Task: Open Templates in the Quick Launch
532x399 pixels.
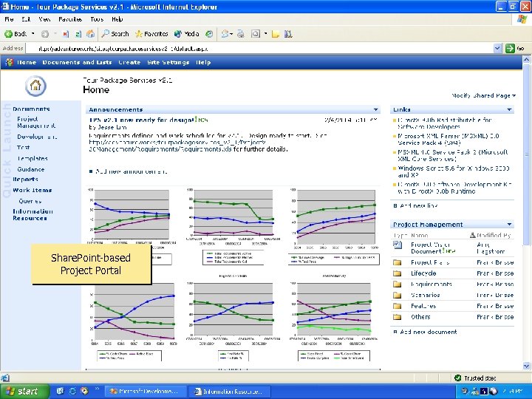Action: [33, 158]
